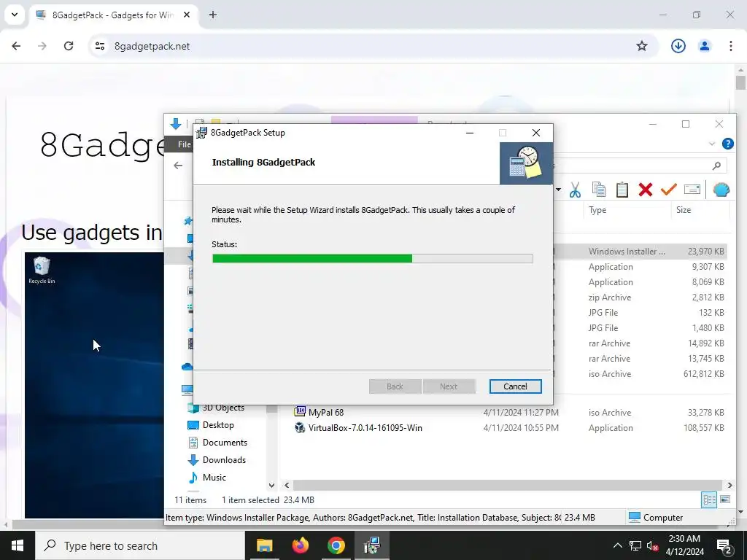
Task: Open the File menu in Explorer
Action: [184, 144]
